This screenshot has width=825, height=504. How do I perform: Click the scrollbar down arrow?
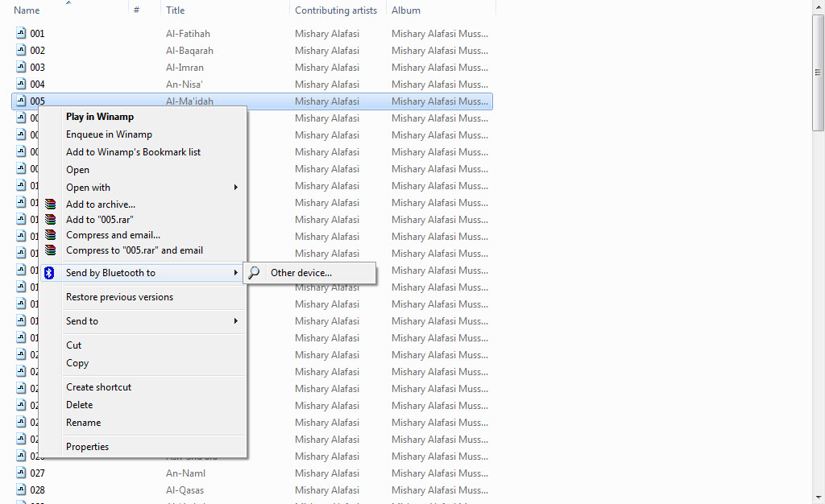click(818, 498)
